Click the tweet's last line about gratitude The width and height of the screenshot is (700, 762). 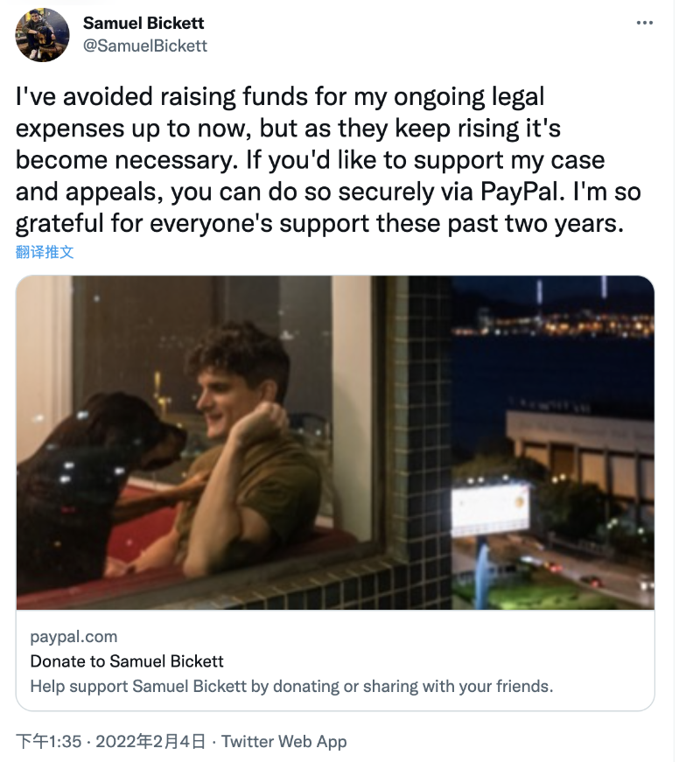click(318, 224)
